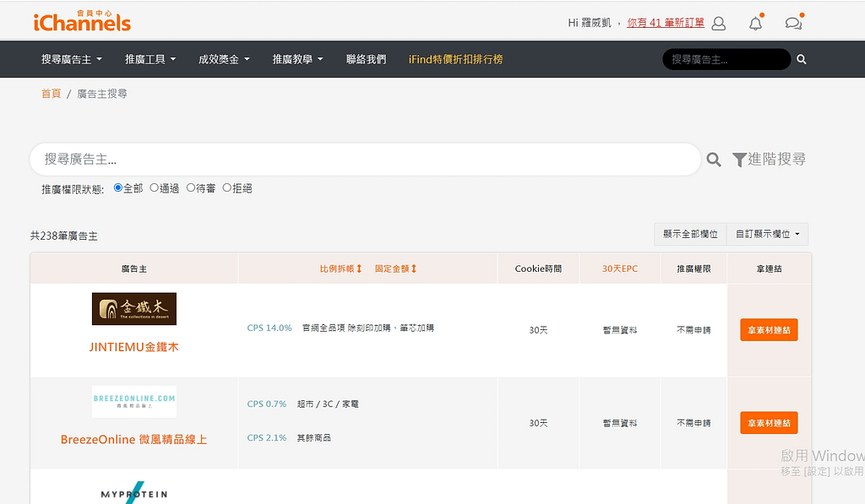Focus the main 搜尋廣告主 search box

click(365, 160)
